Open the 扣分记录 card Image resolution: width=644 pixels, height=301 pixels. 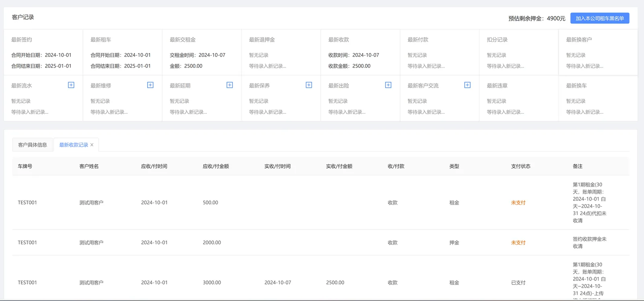519,52
